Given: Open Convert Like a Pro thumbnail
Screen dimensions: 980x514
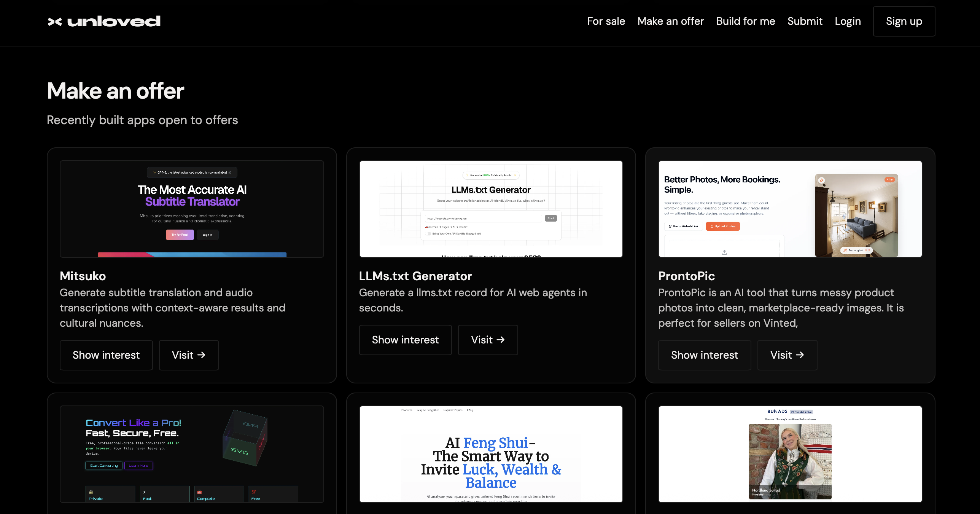Looking at the screenshot, I should 192,454.
